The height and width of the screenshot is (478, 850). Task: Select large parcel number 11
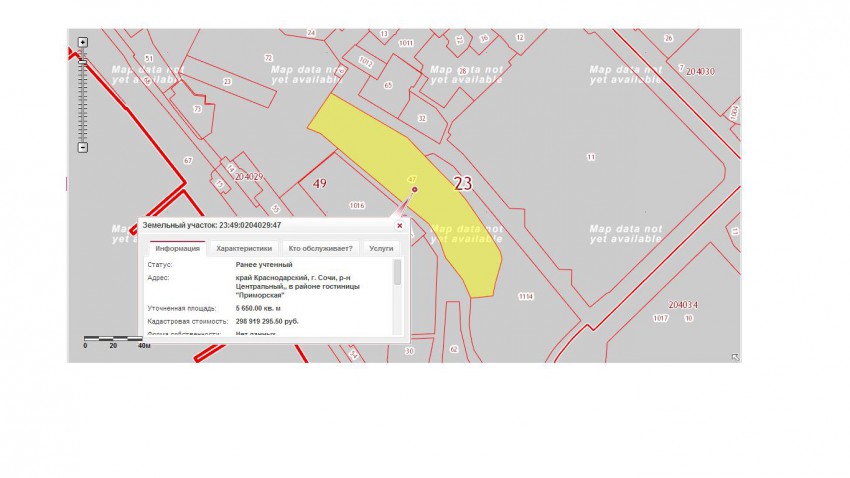591,157
